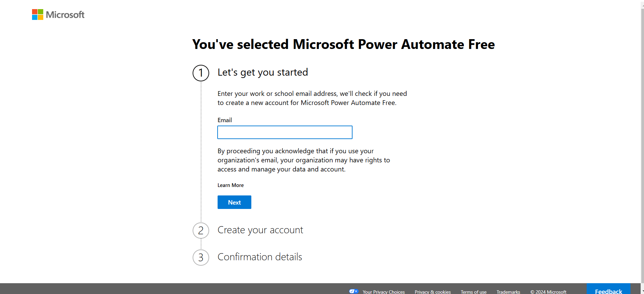644x294 pixels.
Task: Open the Learn More link
Action: coord(230,185)
